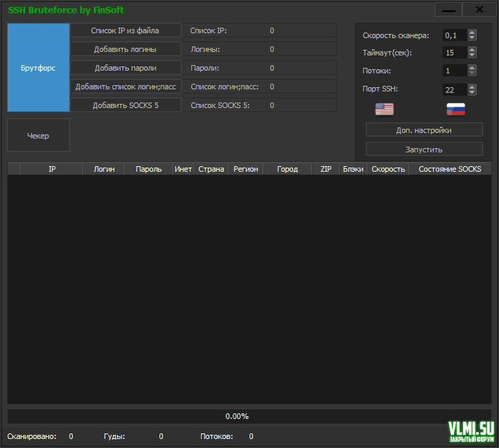Decrease the Таймаут(сек) value with down arrow
This screenshot has width=499, height=448.
[x=472, y=55]
